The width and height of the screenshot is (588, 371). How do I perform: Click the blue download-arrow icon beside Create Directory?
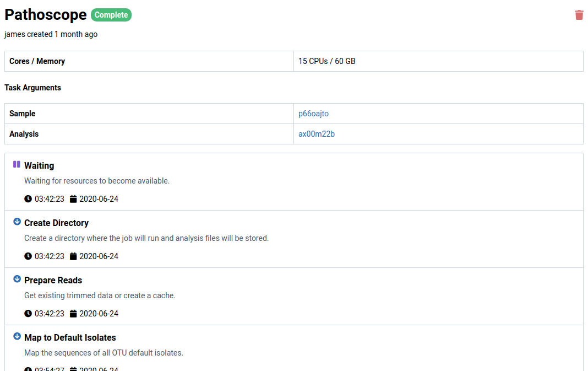(x=17, y=222)
